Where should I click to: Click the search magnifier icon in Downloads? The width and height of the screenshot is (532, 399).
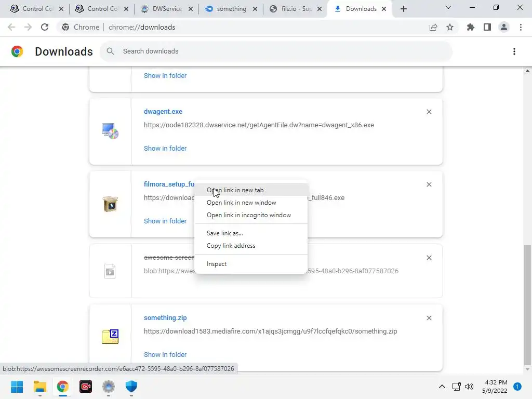(110, 51)
